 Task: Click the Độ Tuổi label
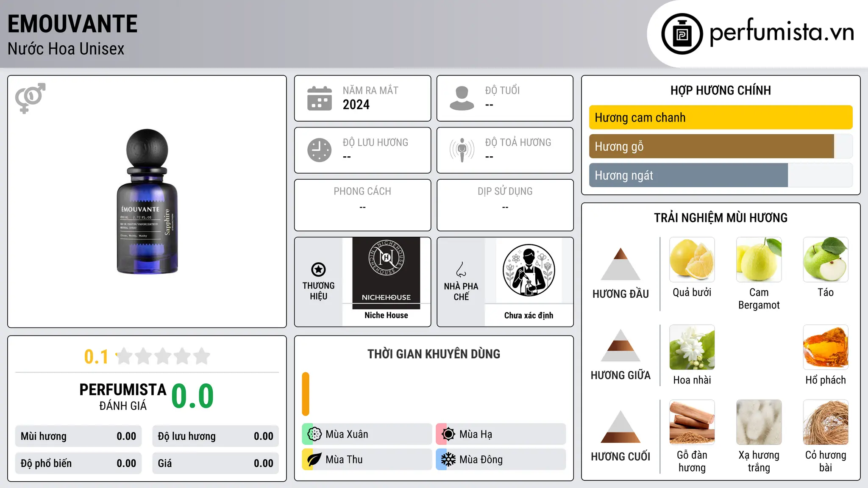pyautogui.click(x=502, y=90)
